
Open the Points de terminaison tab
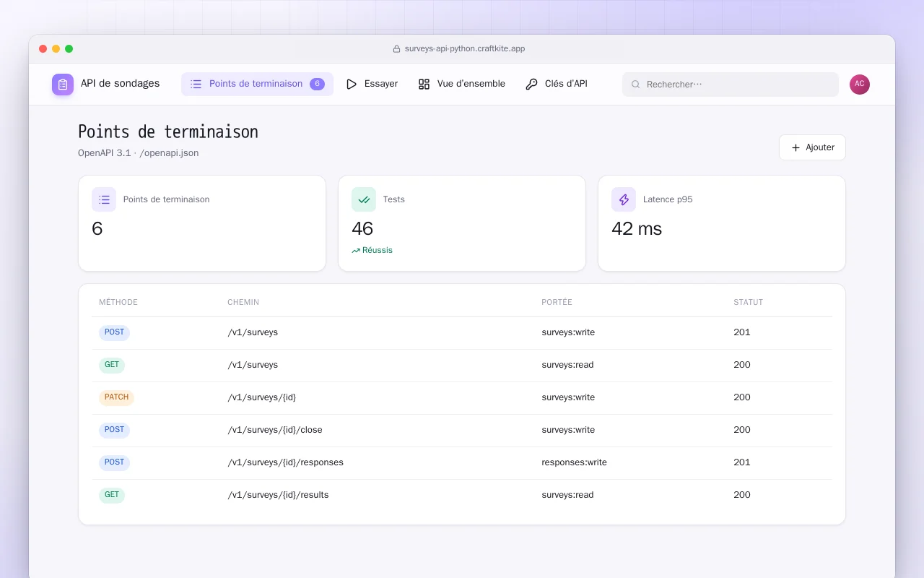coord(257,84)
